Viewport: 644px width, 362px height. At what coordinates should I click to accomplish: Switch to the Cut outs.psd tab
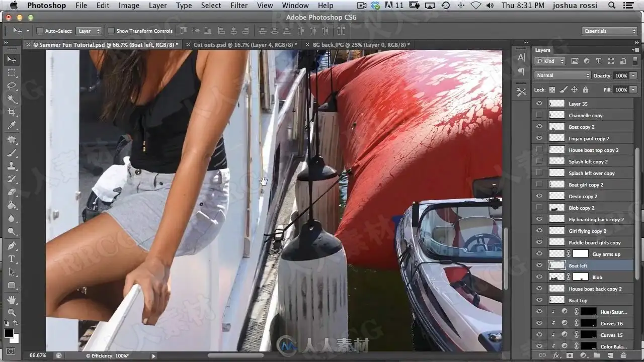coord(245,45)
